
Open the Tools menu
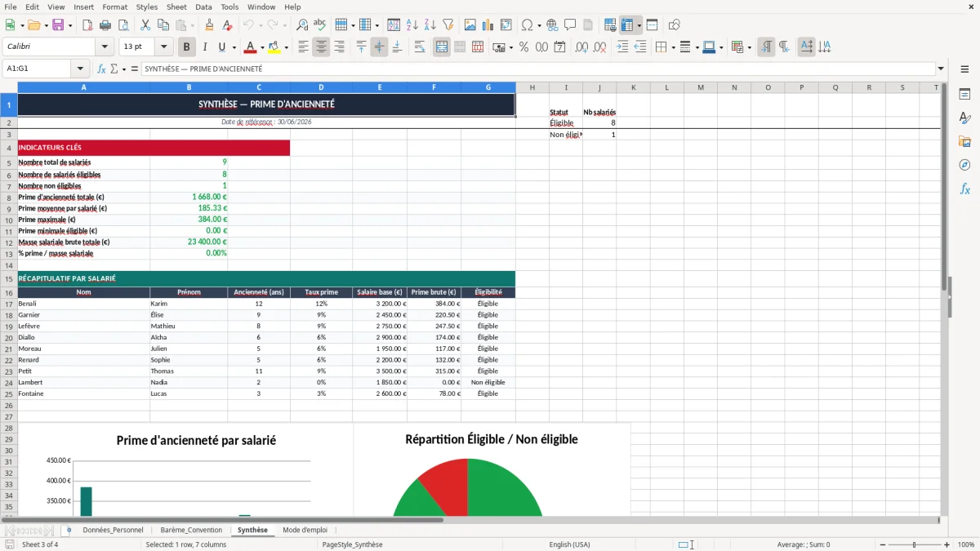pyautogui.click(x=229, y=7)
